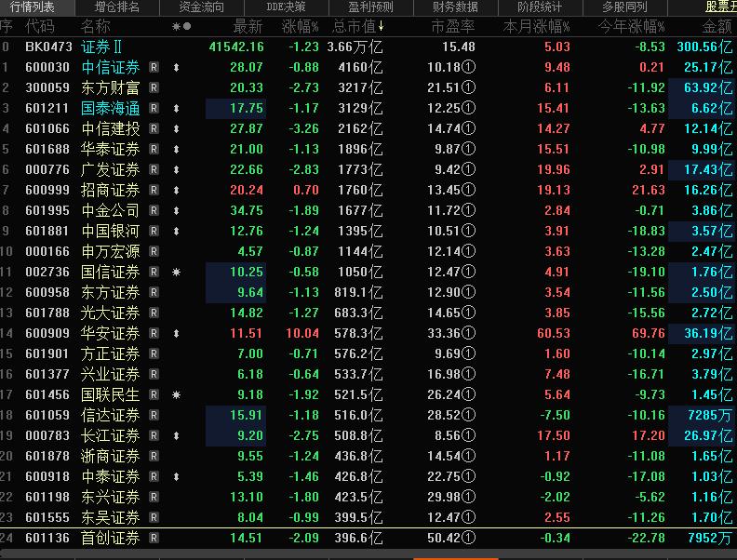Image resolution: width=737 pixels, height=560 pixels.
Task: Click the 方正证券 stock name
Action: click(x=111, y=353)
